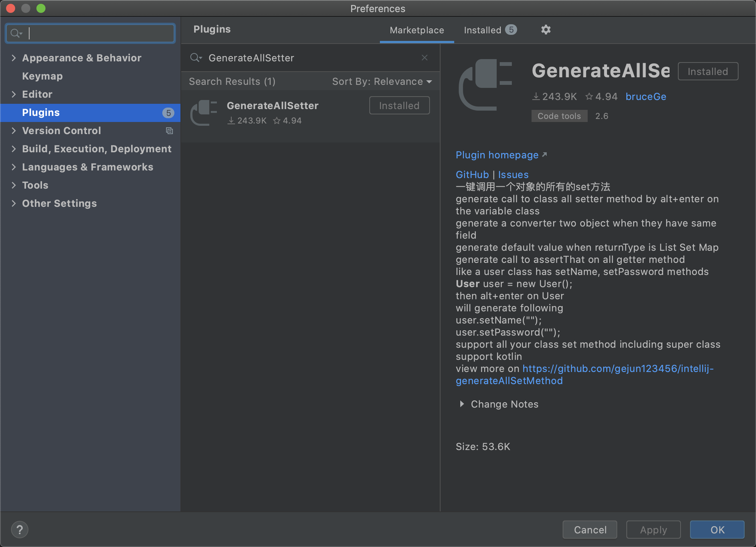756x547 pixels.
Task: Expand the Change Notes section
Action: pyautogui.click(x=462, y=404)
